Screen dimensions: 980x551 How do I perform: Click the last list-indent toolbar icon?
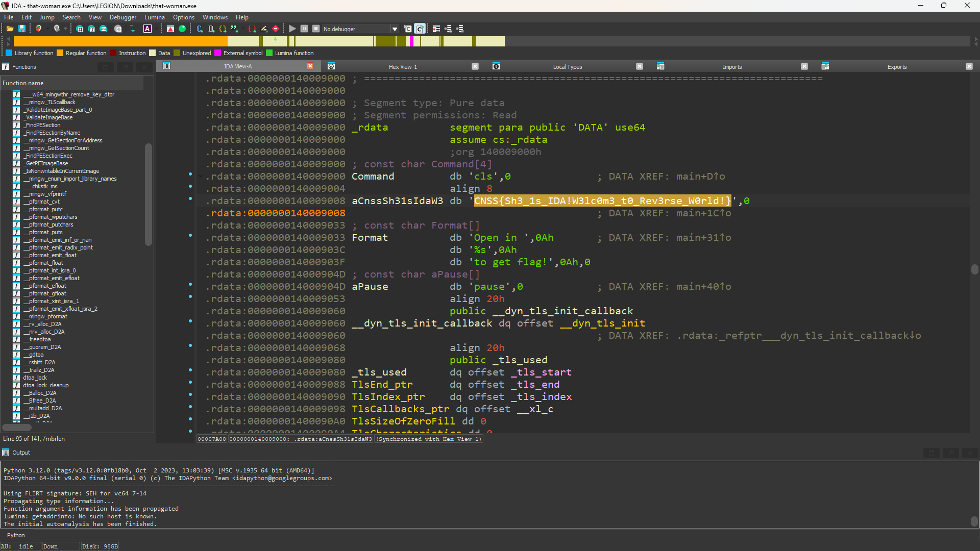click(460, 29)
